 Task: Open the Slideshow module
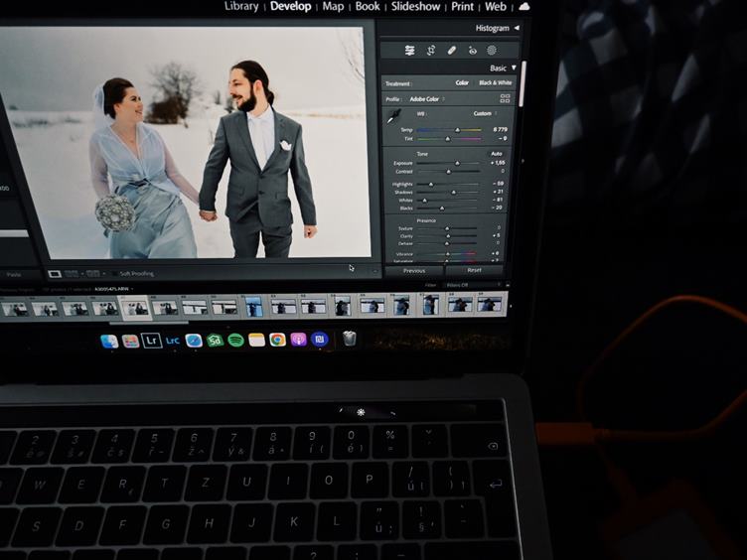[415, 7]
